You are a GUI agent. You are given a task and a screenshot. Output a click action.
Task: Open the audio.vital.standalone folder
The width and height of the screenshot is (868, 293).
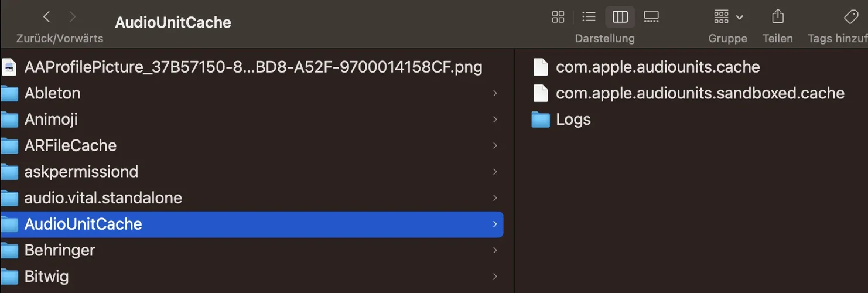pos(103,198)
